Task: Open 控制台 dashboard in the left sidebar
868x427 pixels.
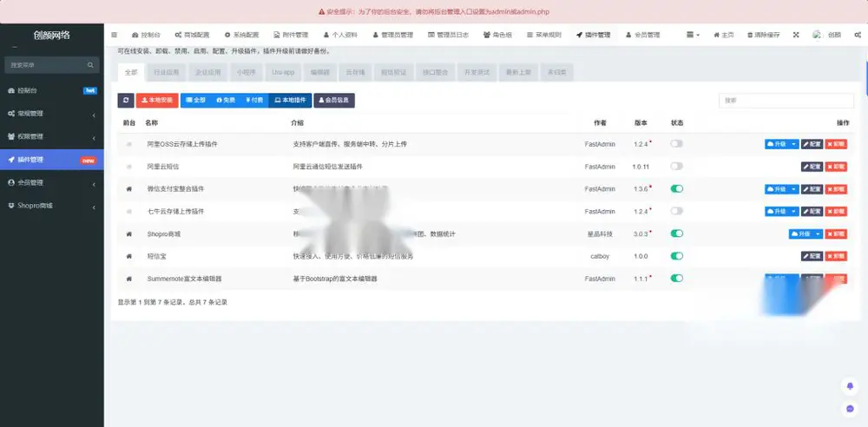Action: (51, 90)
